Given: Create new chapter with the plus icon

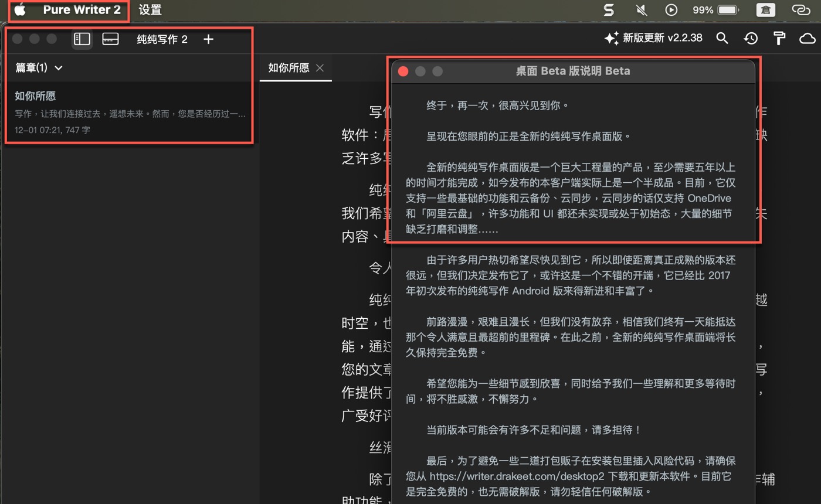Looking at the screenshot, I should [x=208, y=39].
